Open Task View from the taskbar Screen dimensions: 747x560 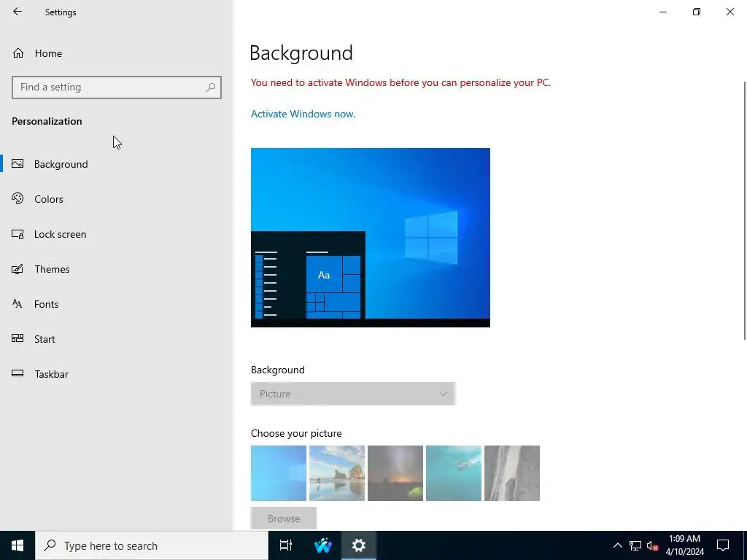pos(286,545)
